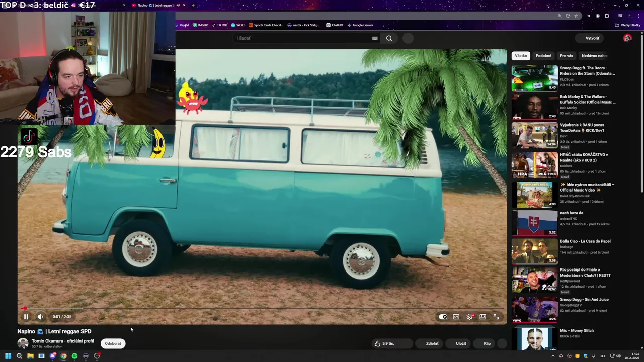Pause the video playback
The height and width of the screenshot is (362, 644).
(26, 317)
